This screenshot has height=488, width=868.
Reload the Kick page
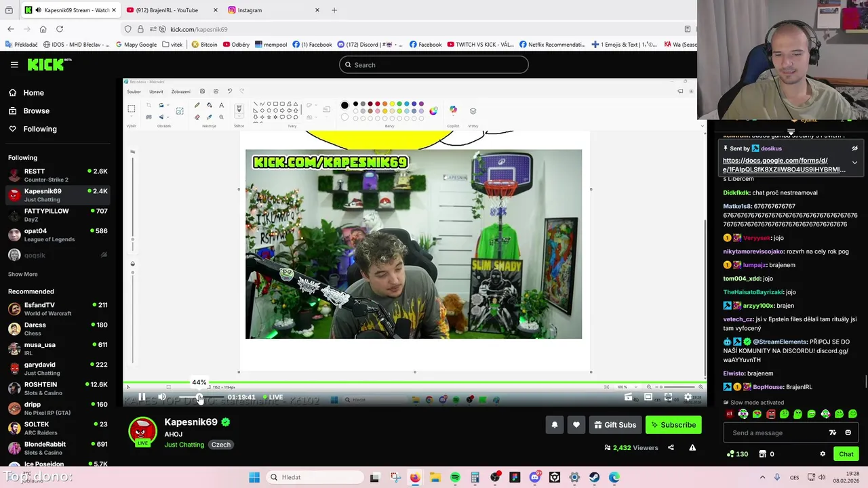pyautogui.click(x=60, y=29)
